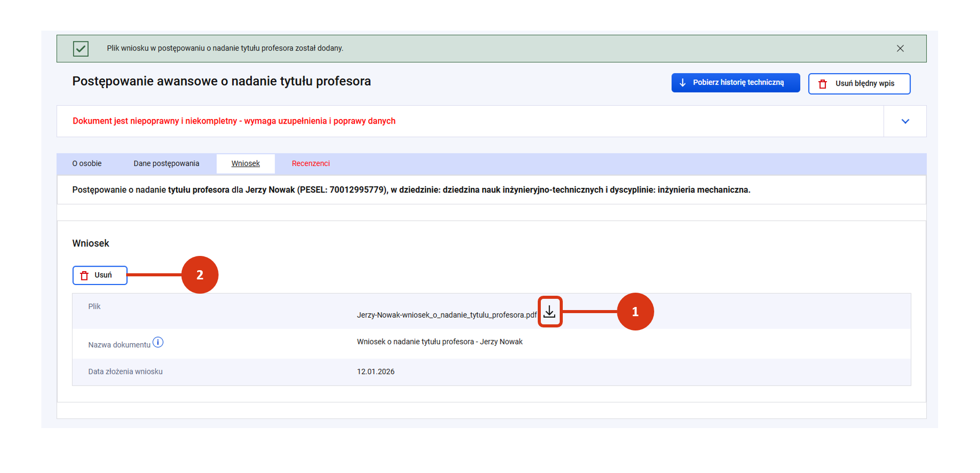Open the O osobie tab
Image resolution: width=980 pixels, height=473 pixels.
point(87,163)
